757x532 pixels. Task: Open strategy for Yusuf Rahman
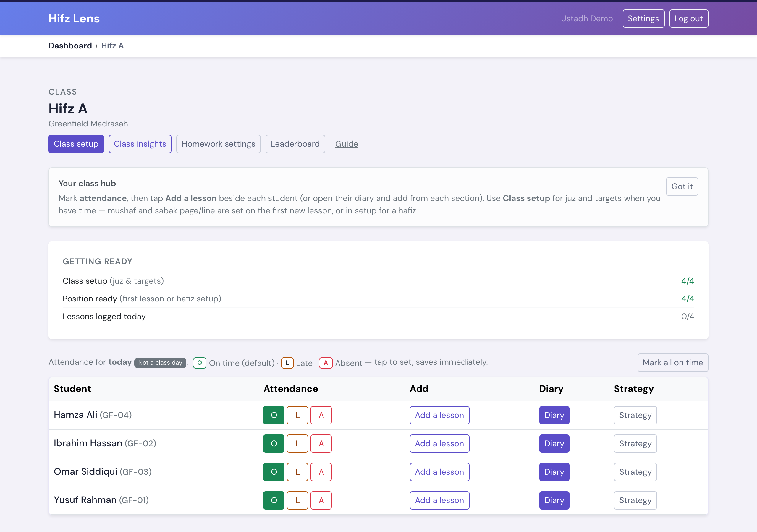[635, 500]
